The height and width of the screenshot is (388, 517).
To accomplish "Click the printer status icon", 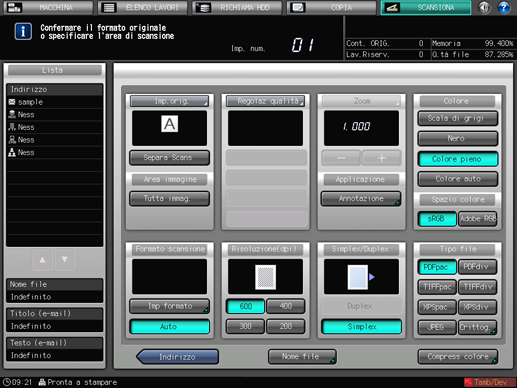I will [42, 382].
